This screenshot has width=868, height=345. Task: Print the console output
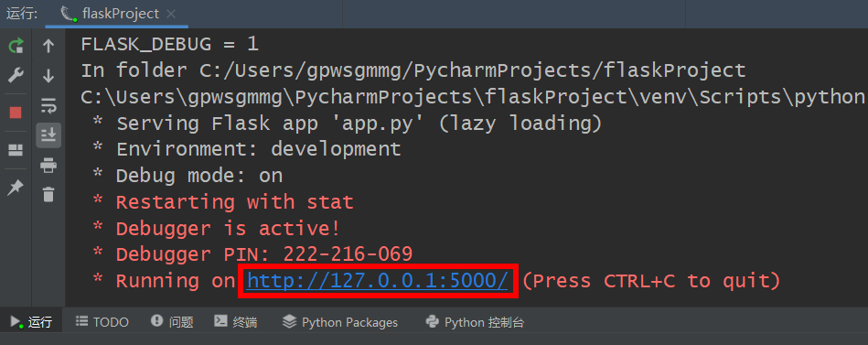click(48, 165)
